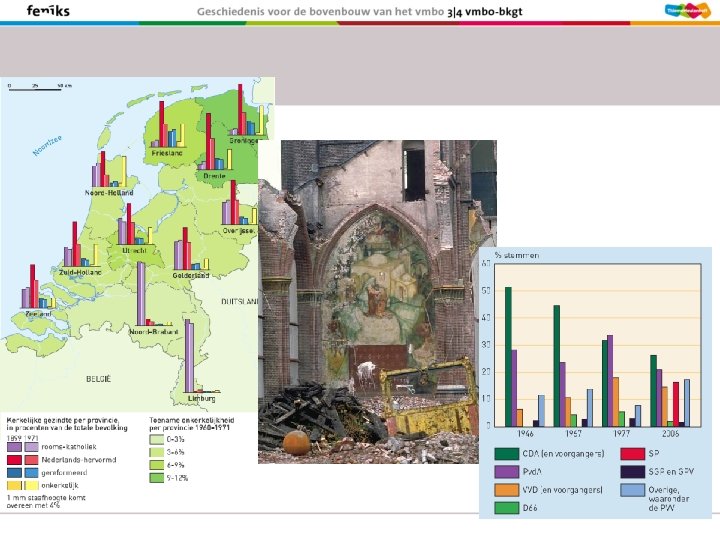Click the tall purple bars above Limburg
Image resolution: width=720 pixels, height=540 pixels.
click(189, 356)
